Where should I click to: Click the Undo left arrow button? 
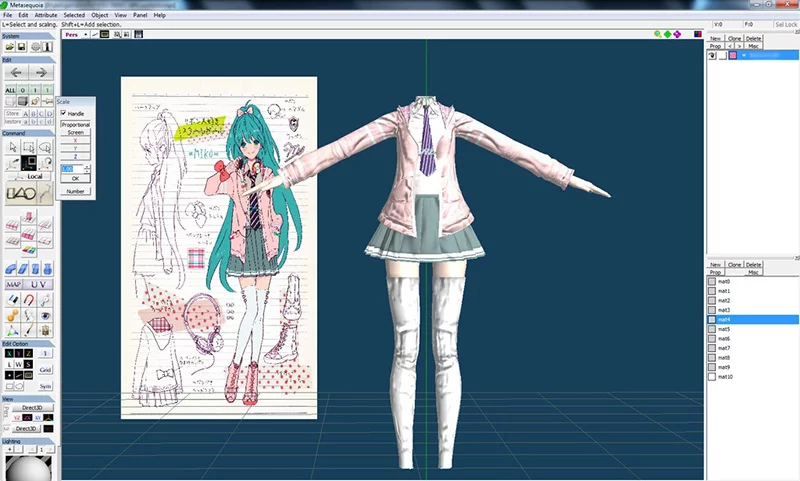coord(16,72)
